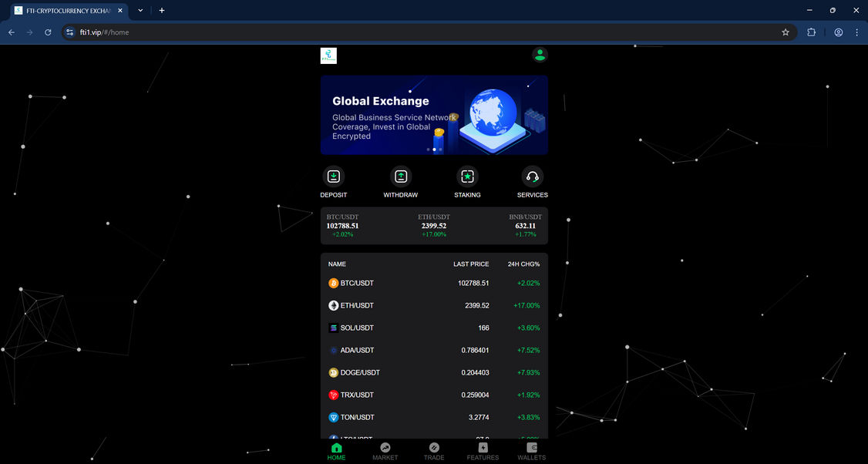Click the Ethereum coin icon for ETH/USDT
This screenshot has width=868, height=464.
[333, 306]
